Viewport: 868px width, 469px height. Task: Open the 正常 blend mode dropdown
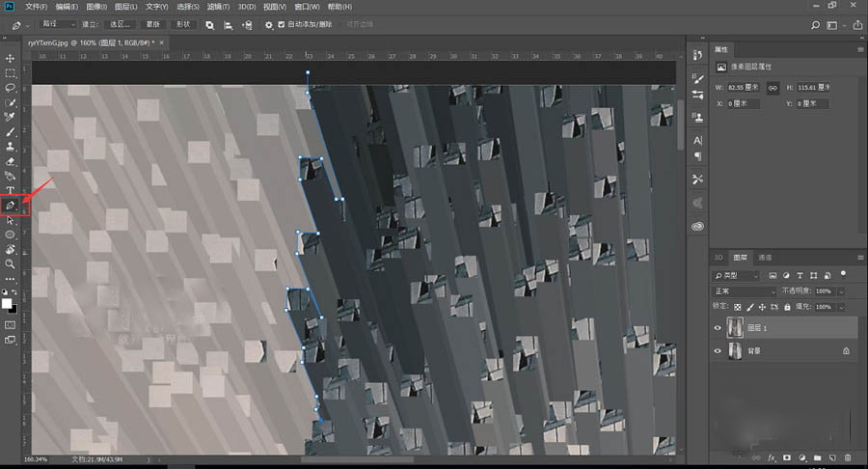pyautogui.click(x=745, y=290)
